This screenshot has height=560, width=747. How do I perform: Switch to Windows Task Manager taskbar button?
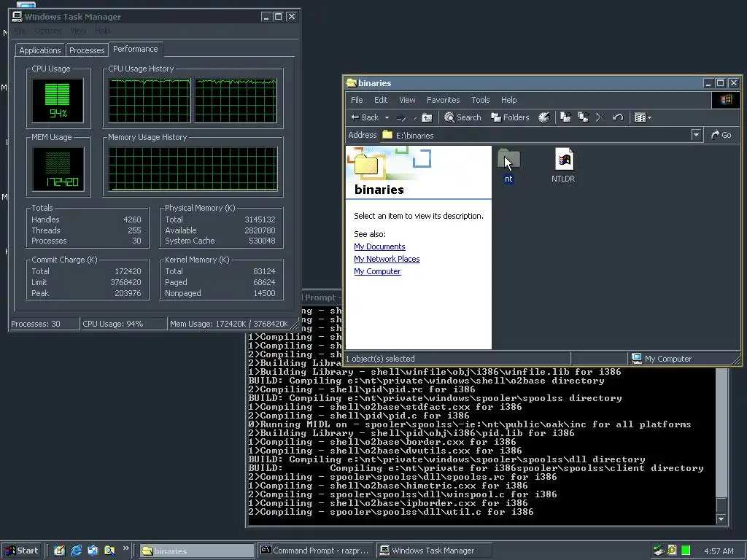pos(433,551)
